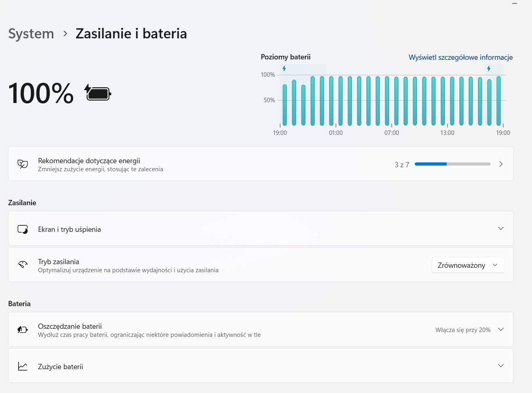This screenshot has height=393, width=532.
Task: Expand the Ekran i tryb uśpienia section
Action: (x=501, y=228)
